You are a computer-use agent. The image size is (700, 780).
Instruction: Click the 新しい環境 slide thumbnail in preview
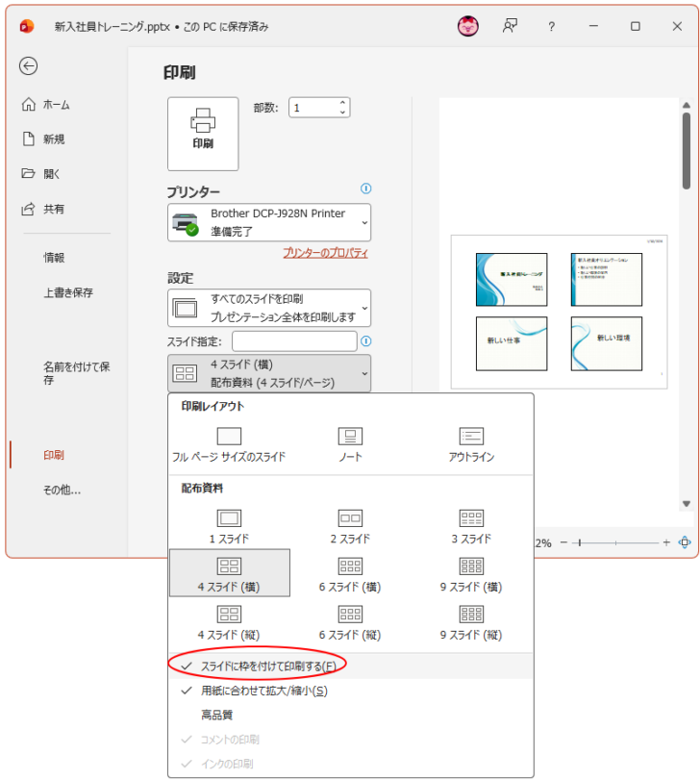[x=607, y=343]
